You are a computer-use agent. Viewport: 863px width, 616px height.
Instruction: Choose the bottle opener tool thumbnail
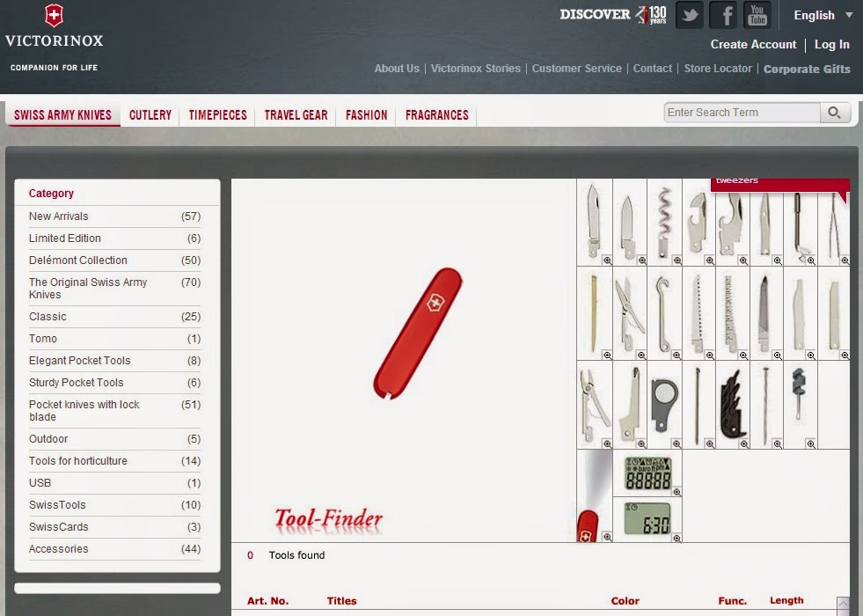[x=732, y=223]
